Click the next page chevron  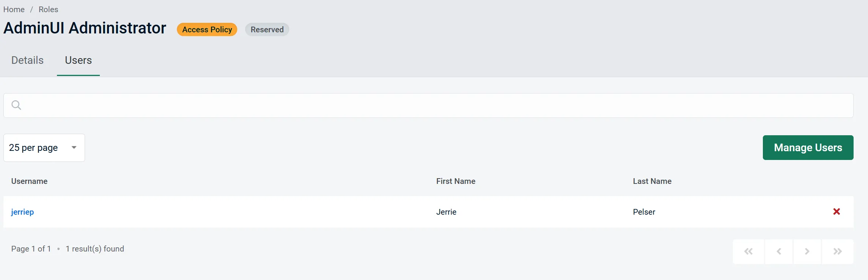point(807,251)
